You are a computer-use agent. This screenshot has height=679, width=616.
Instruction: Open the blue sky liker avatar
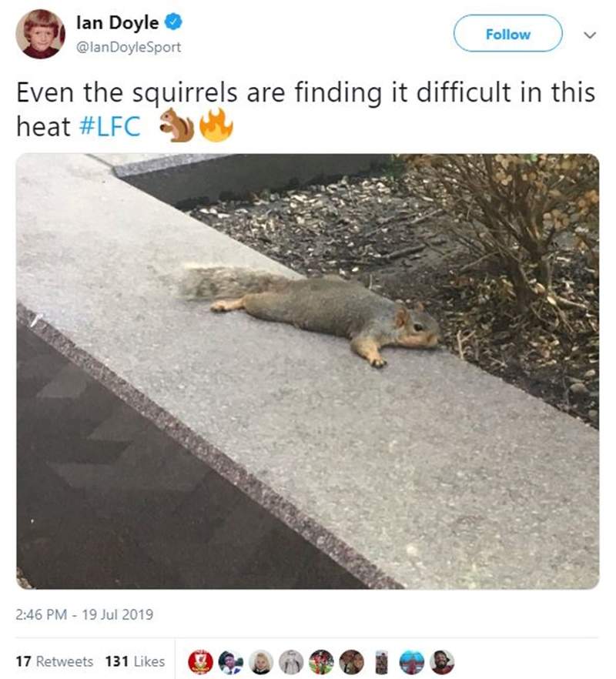pos(411,662)
